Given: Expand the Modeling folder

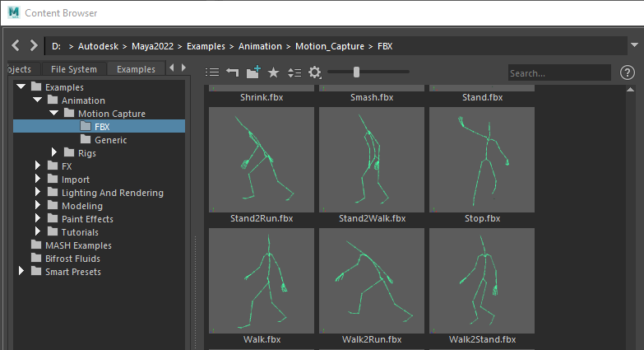Looking at the screenshot, I should (x=37, y=205).
